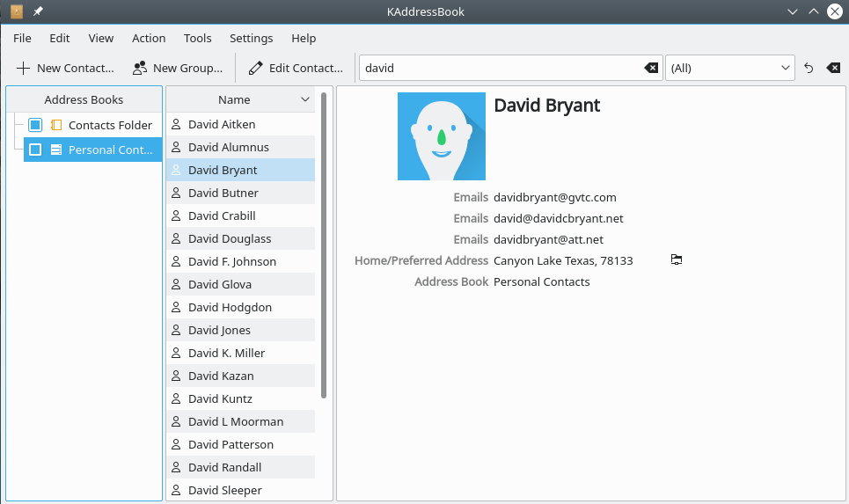
Task: Click the Name column sort arrow
Action: tap(304, 99)
